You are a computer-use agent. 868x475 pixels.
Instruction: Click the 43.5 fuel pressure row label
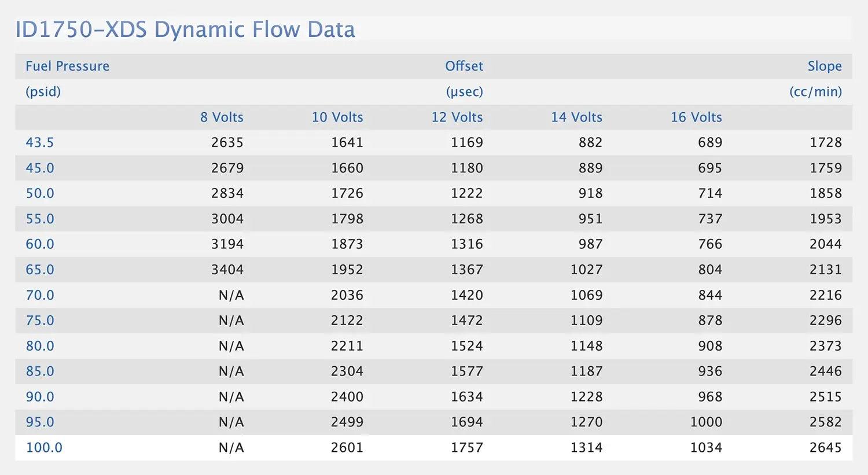pyautogui.click(x=40, y=142)
